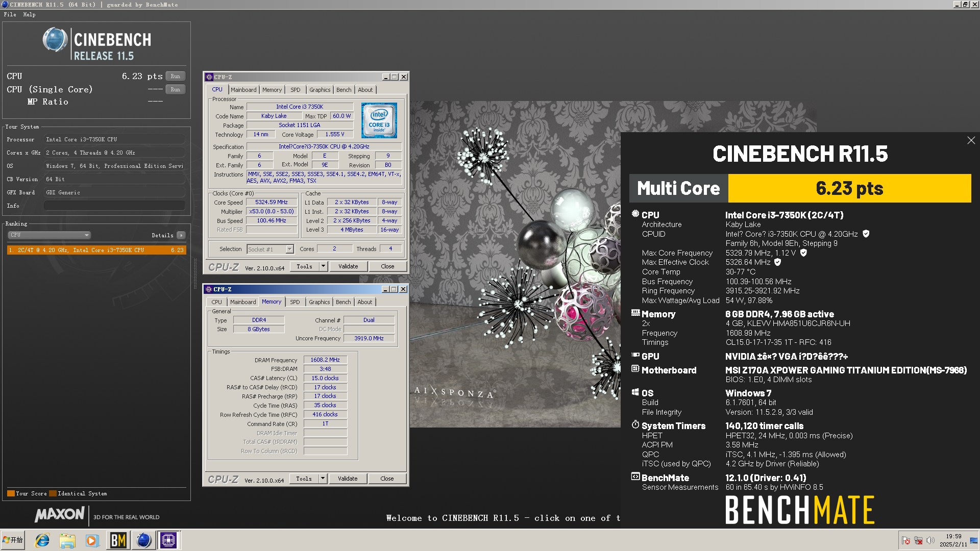
Task: Run the CPU Single Core benchmark
Action: (x=175, y=89)
